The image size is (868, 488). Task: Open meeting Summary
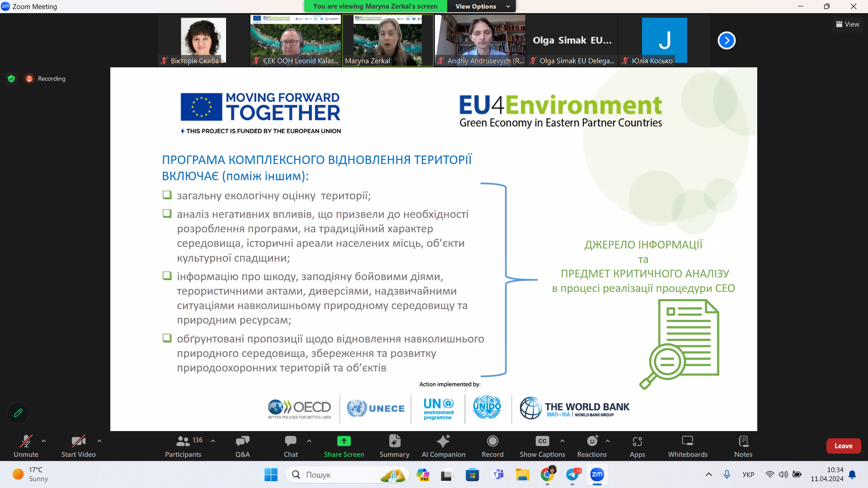click(x=394, y=446)
